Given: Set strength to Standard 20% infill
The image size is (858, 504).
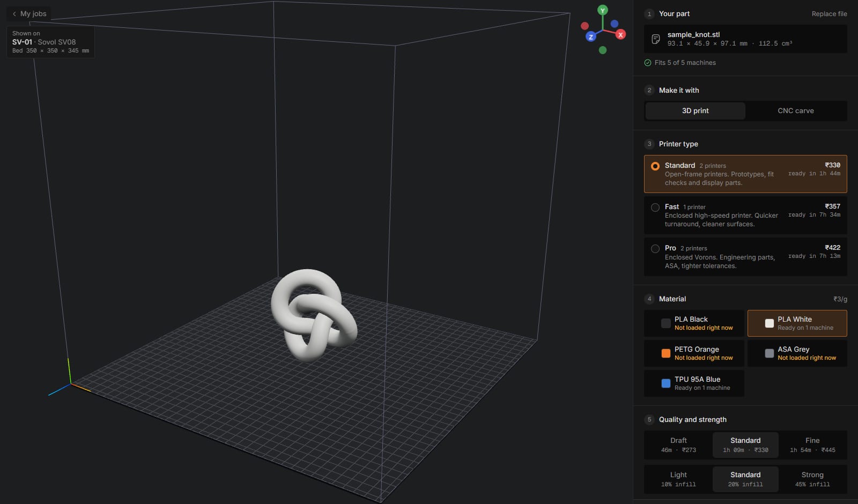Looking at the screenshot, I should click(x=745, y=479).
